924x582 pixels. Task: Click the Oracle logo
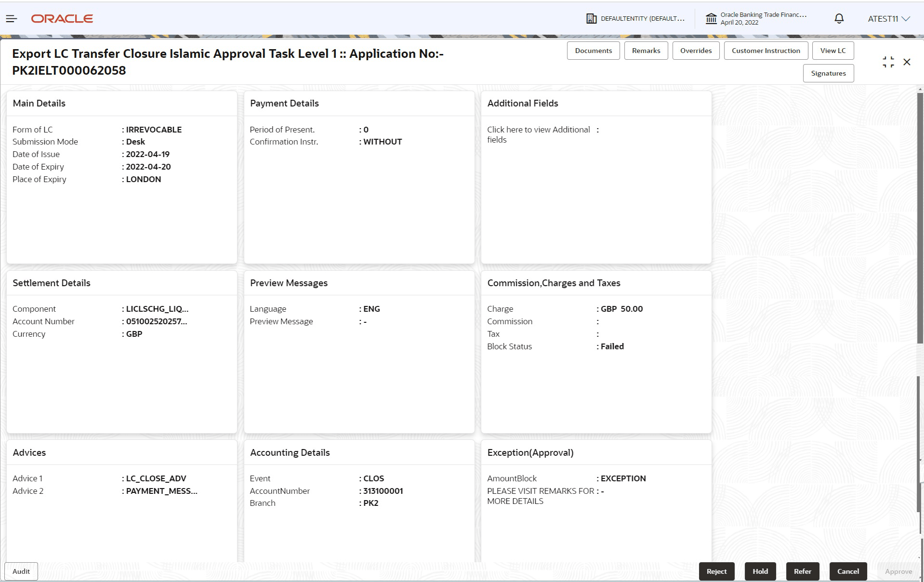click(x=62, y=18)
